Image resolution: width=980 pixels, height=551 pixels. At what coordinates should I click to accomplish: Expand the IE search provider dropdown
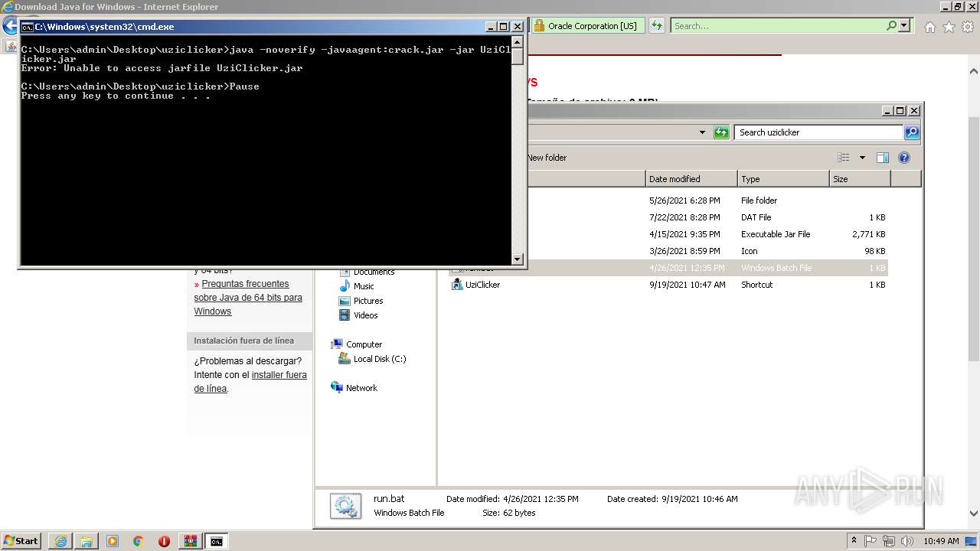[x=904, y=25]
